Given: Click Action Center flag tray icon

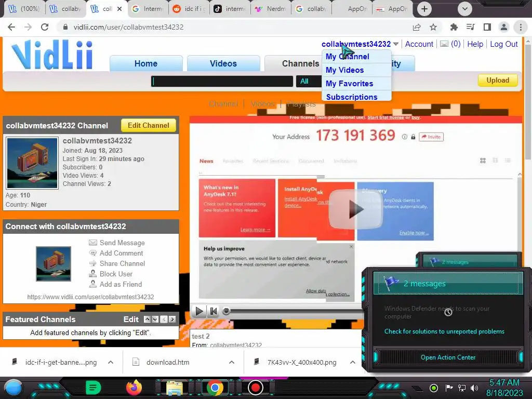Looking at the screenshot, I should point(449,388).
